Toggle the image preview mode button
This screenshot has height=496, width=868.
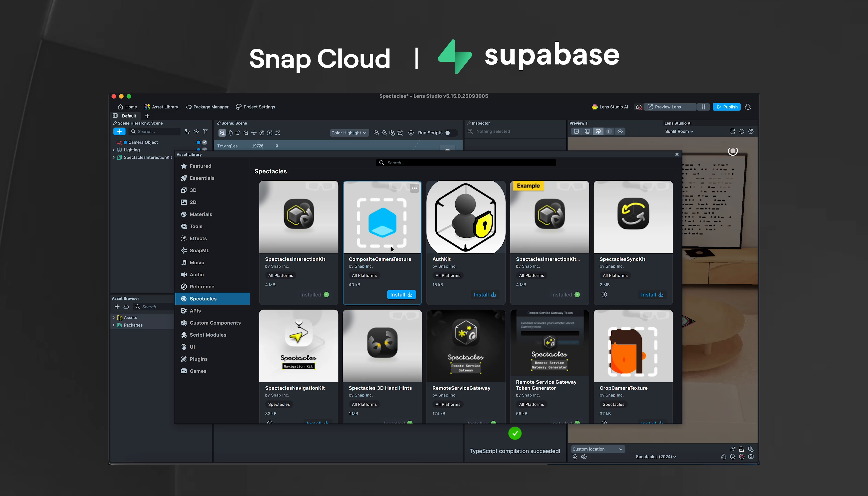coord(576,131)
